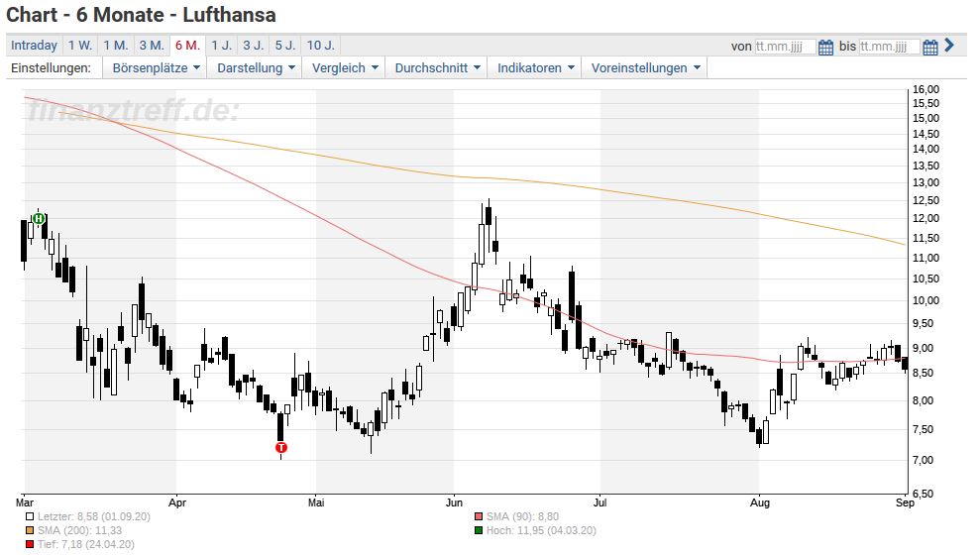Click the pink SMA (90) legend swatch
This screenshot has width=980, height=558.
[479, 516]
